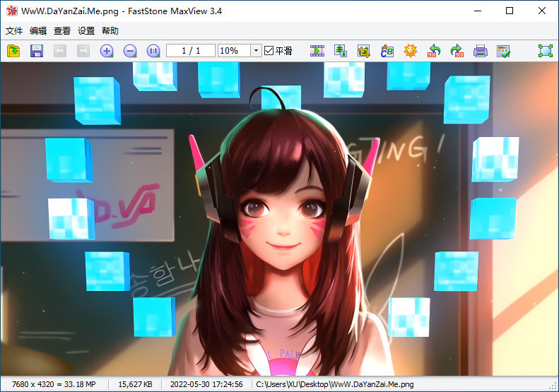The height and width of the screenshot is (392, 559).
Task: Click the file path in status bar
Action: coord(335,384)
